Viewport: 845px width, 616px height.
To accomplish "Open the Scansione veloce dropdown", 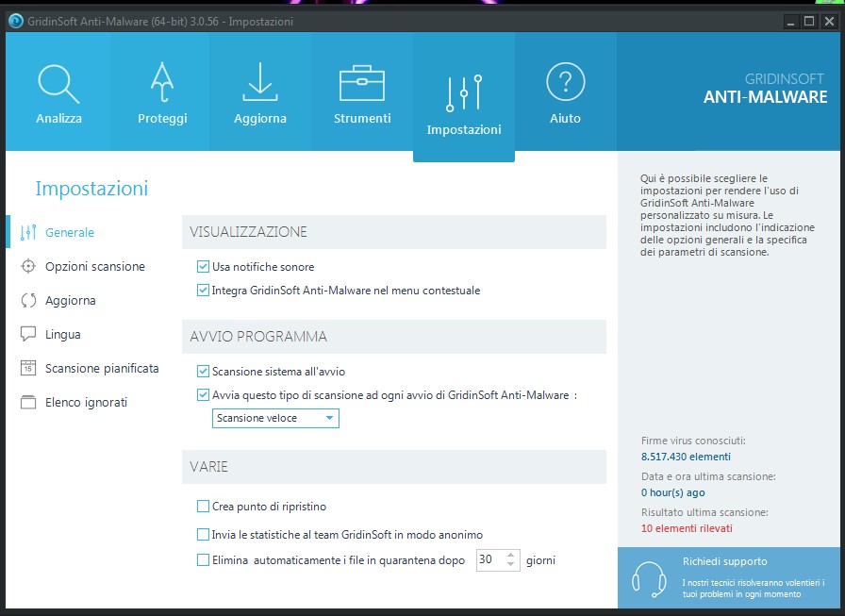I will (x=275, y=418).
